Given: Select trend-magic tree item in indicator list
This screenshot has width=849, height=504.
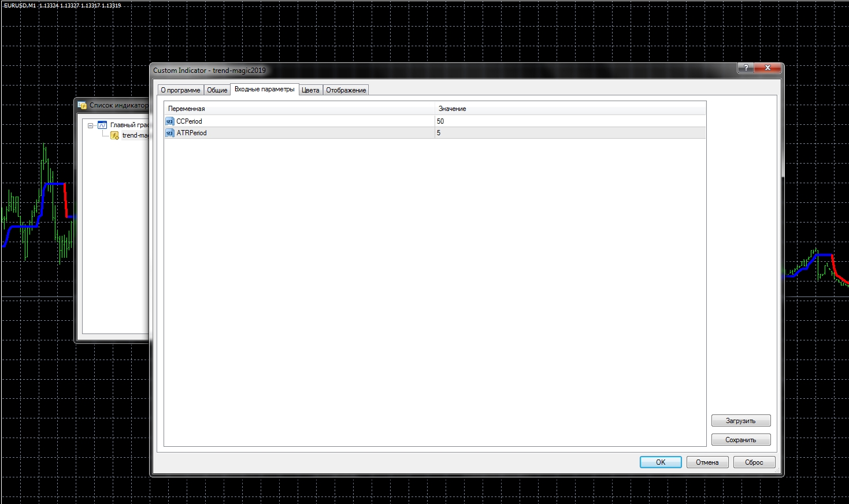Looking at the screenshot, I should [135, 135].
